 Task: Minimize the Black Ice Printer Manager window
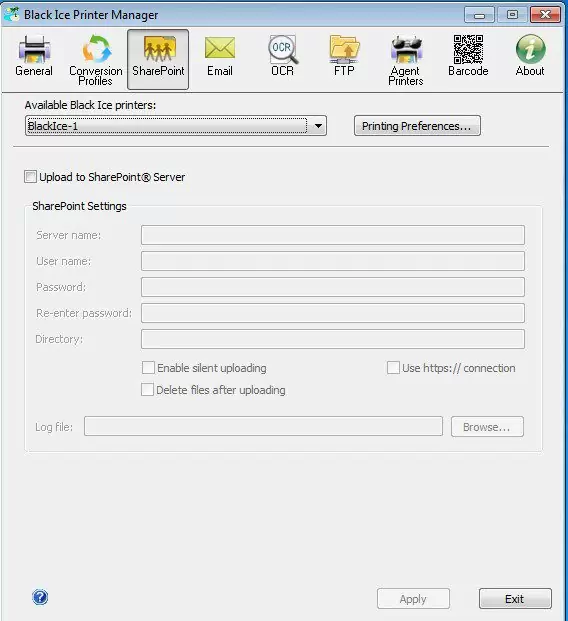479,15
